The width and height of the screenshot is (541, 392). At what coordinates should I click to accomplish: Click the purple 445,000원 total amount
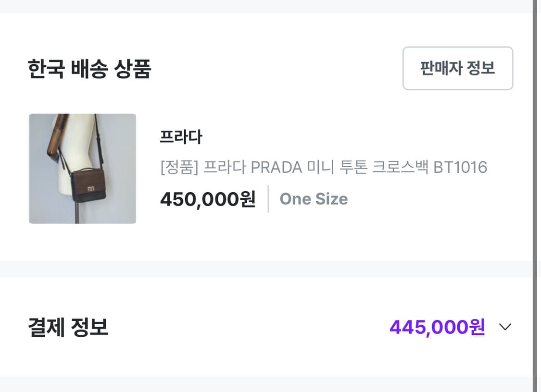pos(436,327)
